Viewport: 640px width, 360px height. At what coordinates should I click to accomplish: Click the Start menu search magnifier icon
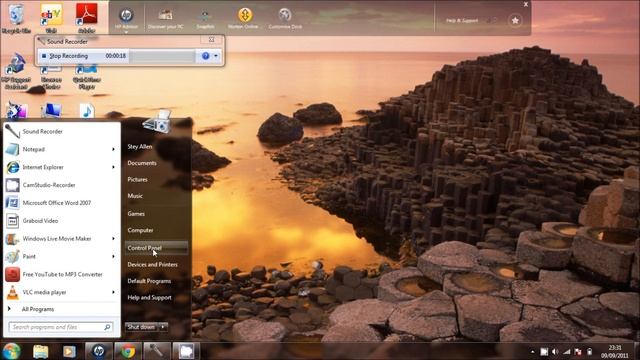click(107, 327)
